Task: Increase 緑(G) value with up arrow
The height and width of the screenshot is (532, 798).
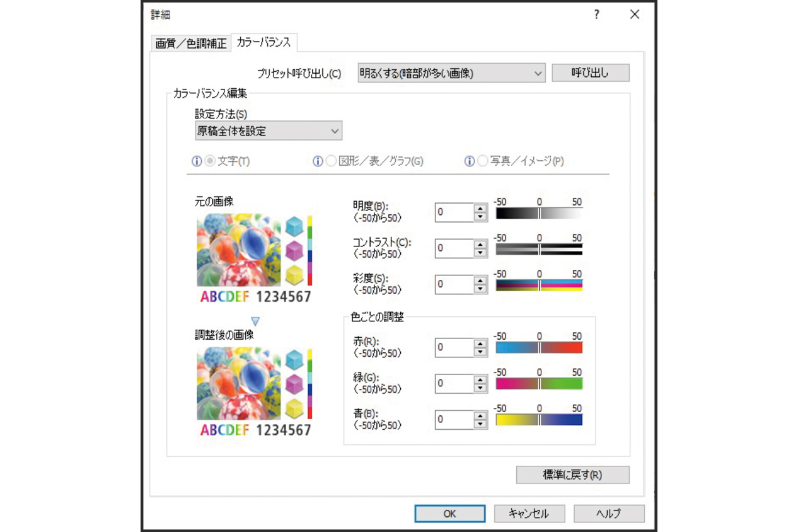Action: (x=480, y=379)
